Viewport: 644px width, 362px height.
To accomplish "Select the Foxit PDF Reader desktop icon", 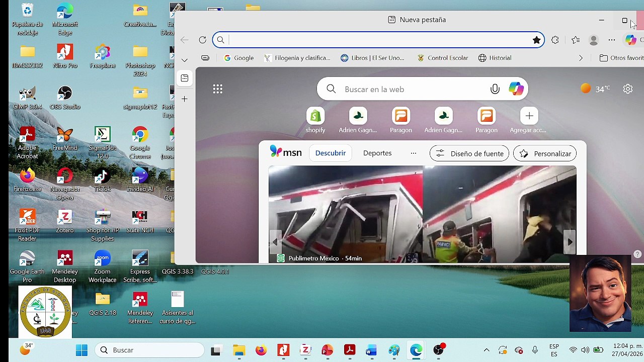I will coord(27,225).
